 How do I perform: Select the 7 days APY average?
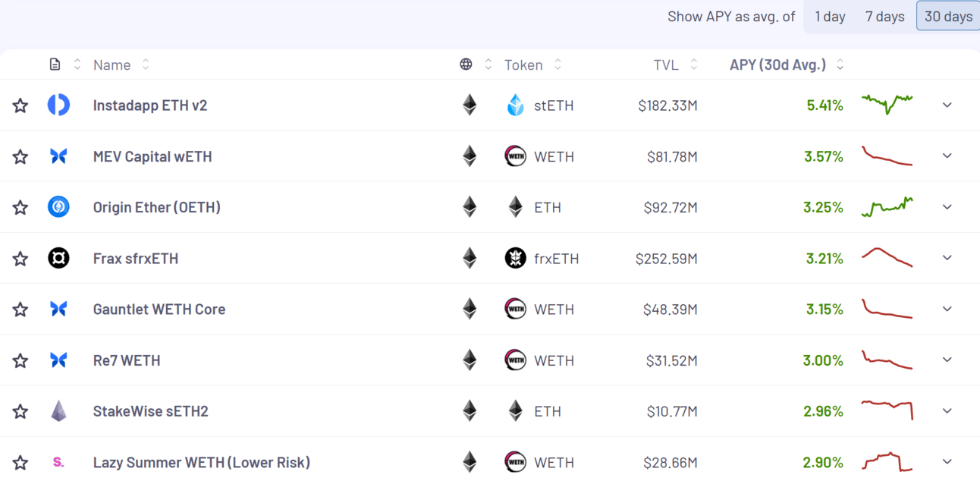[884, 17]
